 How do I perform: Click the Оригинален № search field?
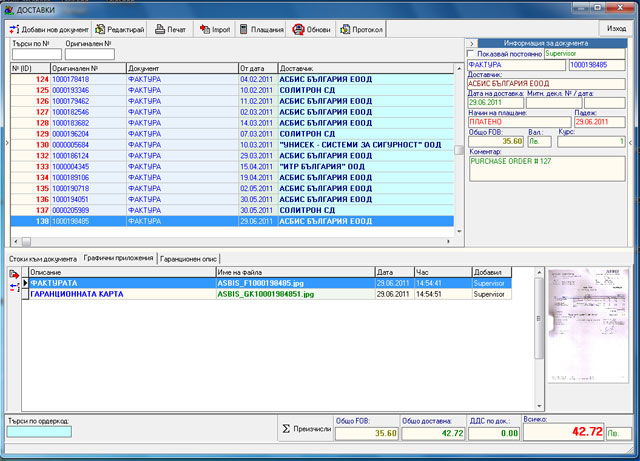(89, 54)
